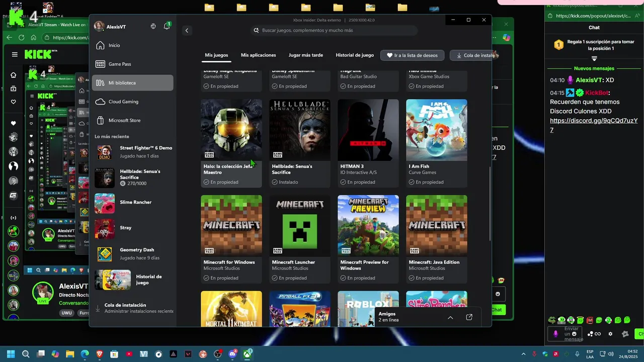This screenshot has width=644, height=362.
Task: Open Xbox notifications bell
Action: click(x=167, y=26)
